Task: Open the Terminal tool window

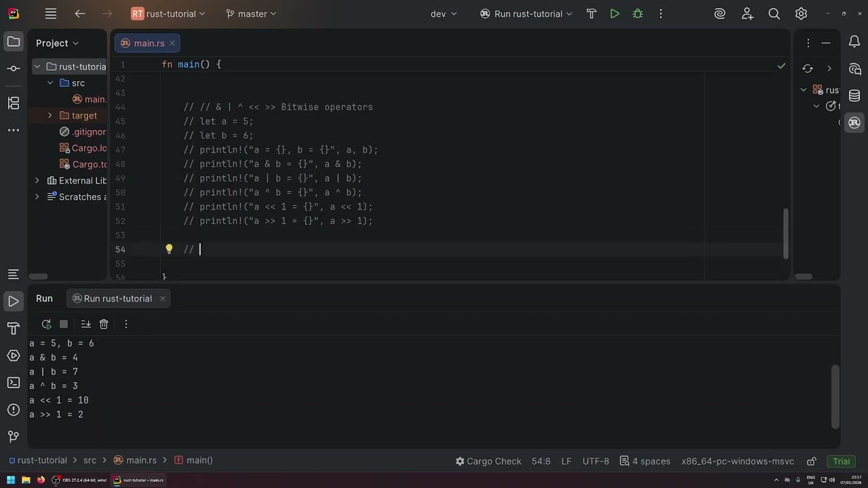Action: click(14, 383)
